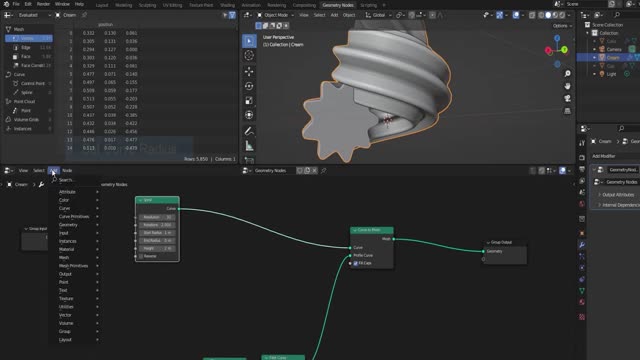Click the green Y axis gizmo ball
Image resolution: width=640 pixels, height=360 pixels.
(x=564, y=50)
